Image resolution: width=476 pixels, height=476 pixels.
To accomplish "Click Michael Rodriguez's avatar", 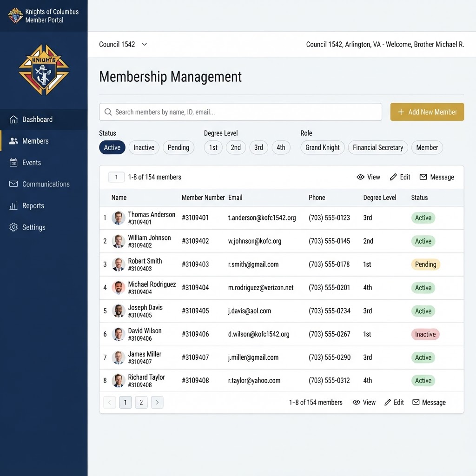I will tap(119, 287).
